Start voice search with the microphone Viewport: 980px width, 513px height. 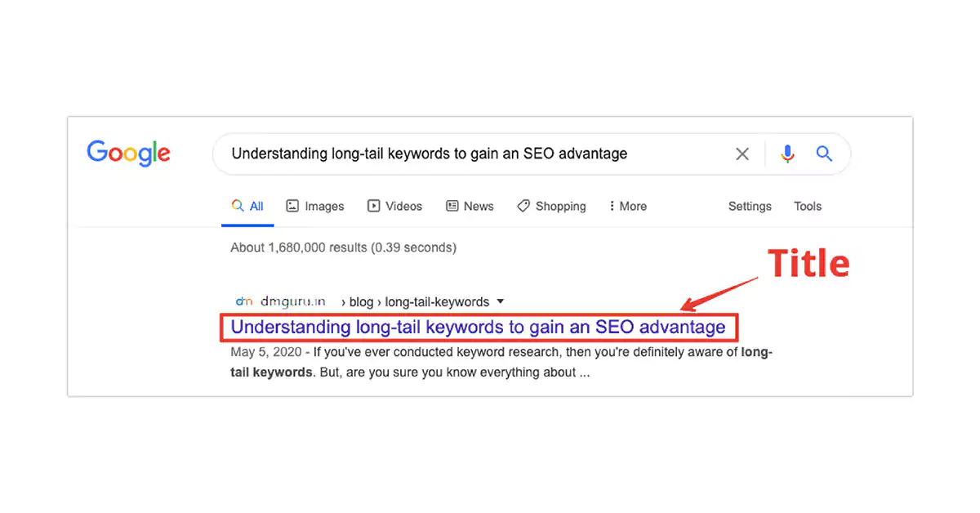[x=787, y=154]
